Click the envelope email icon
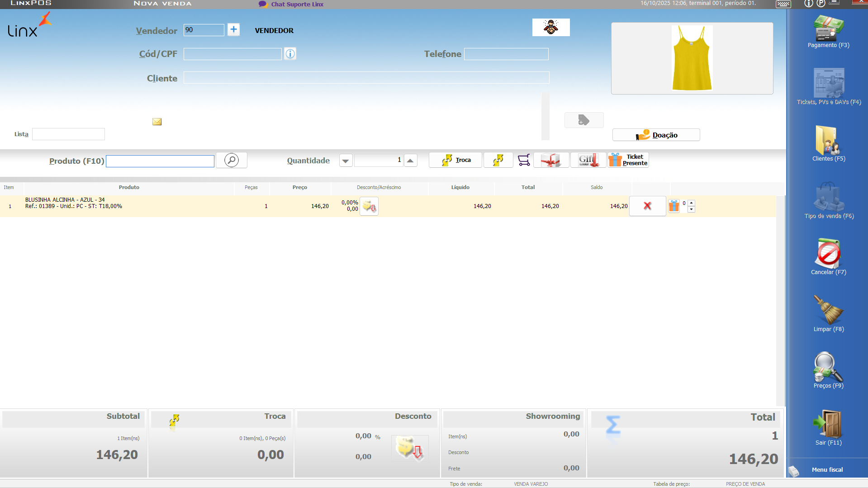 (x=157, y=122)
